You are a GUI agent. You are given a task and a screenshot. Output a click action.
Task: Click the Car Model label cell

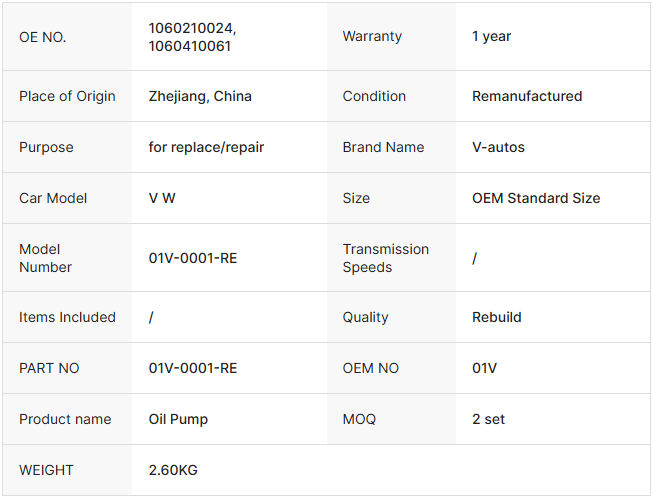(53, 199)
